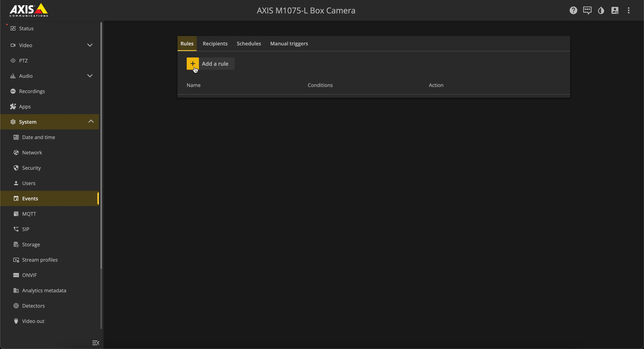Open the Video out page
Viewport: 644px width, 349px height.
pos(49,321)
